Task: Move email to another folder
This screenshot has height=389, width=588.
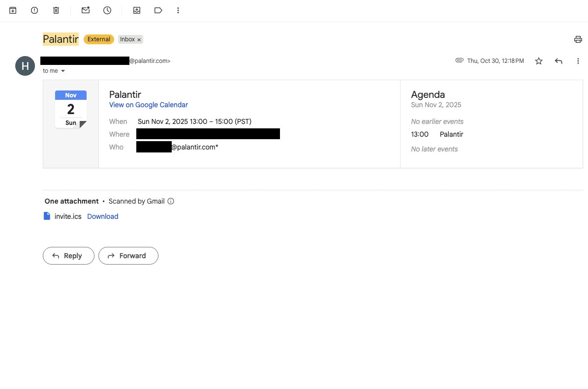Action: [137, 10]
